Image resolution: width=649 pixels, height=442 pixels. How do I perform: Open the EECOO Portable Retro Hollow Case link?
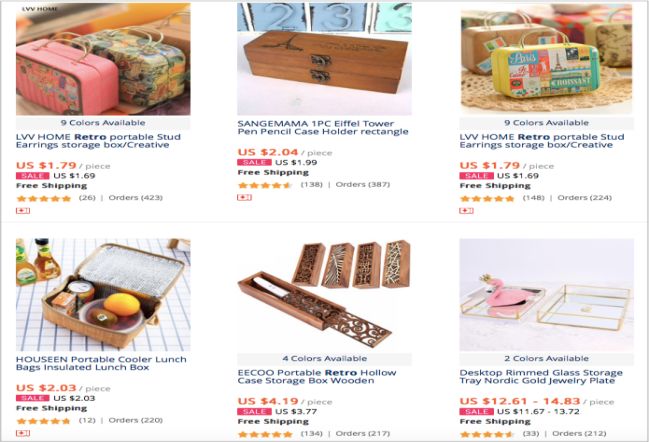[x=317, y=377]
